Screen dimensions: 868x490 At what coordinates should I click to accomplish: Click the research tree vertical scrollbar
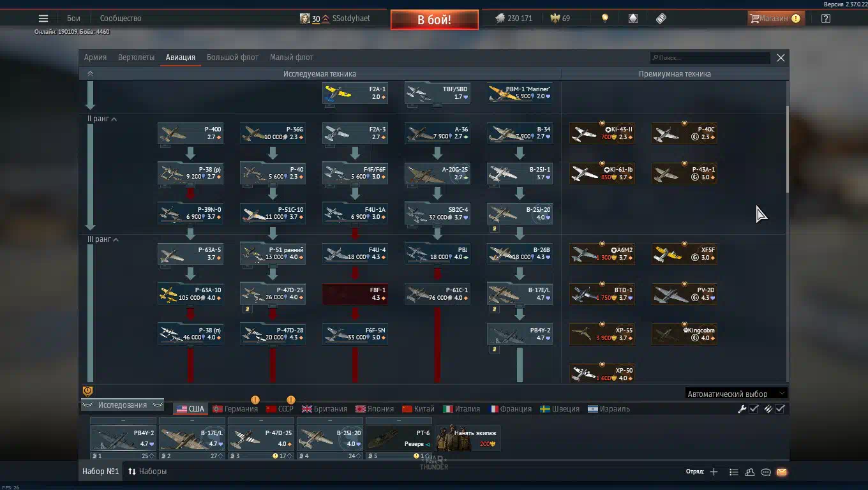click(786, 148)
